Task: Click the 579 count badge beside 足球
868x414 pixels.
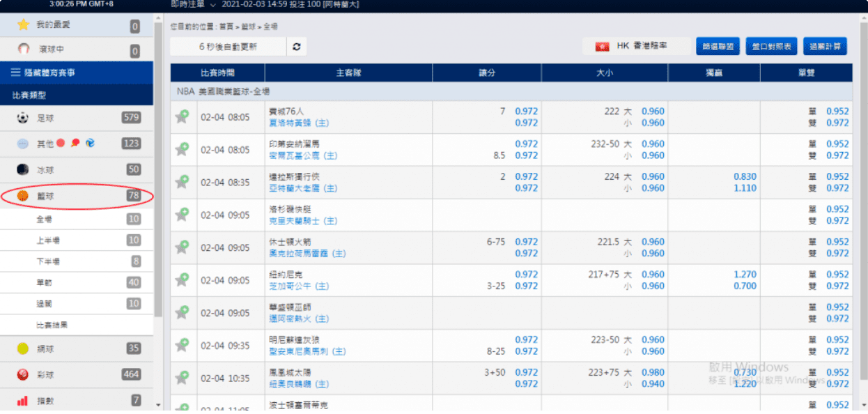Action: point(131,118)
